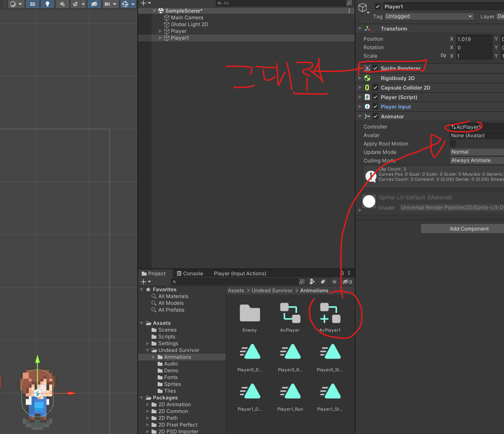Click the Add Component button
Viewport: 504px width, 434px height.
[x=469, y=229]
